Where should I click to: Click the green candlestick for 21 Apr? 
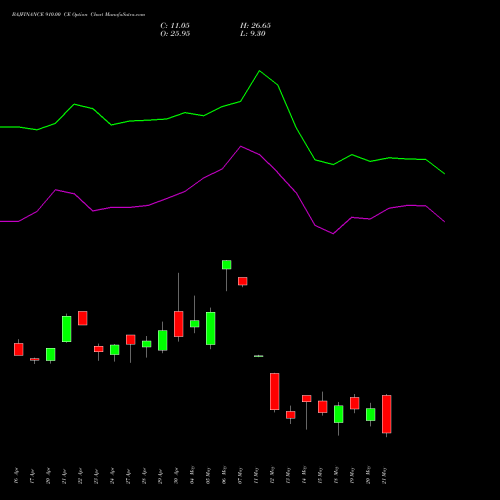point(67,329)
